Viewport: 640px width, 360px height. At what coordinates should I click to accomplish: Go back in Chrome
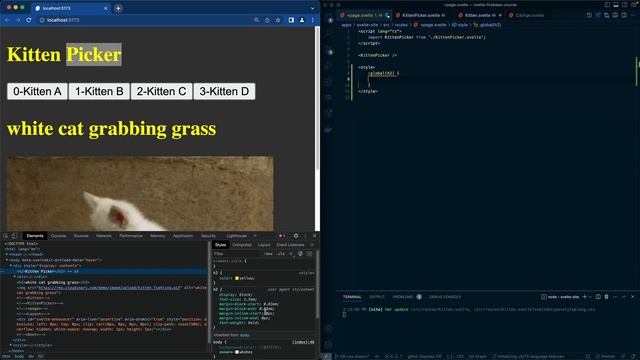(7, 20)
